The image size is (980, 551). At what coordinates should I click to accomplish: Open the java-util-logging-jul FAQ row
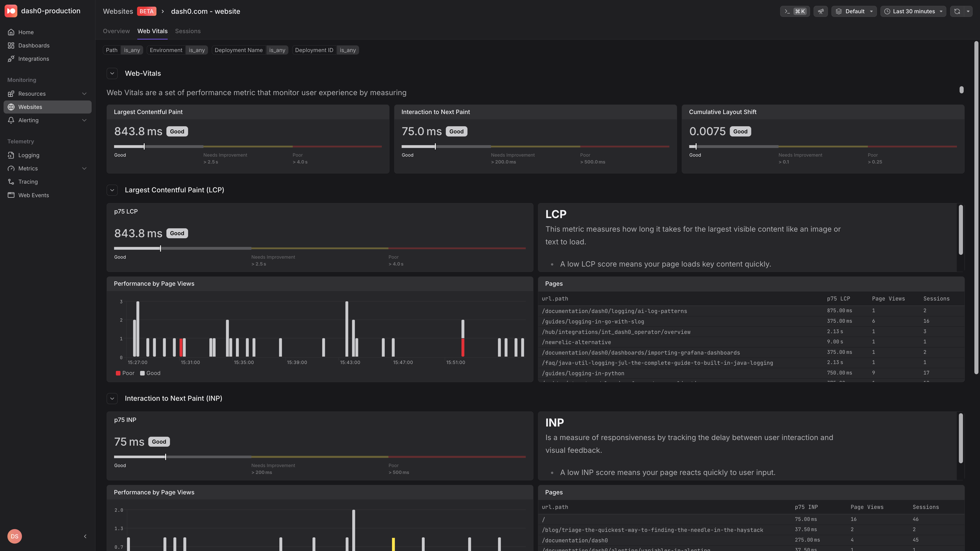[x=751, y=363]
